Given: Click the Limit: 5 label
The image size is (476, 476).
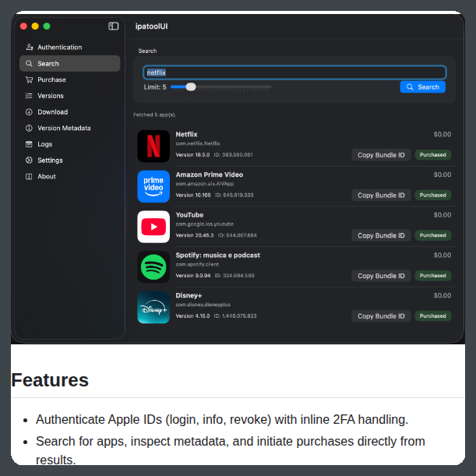Looking at the screenshot, I should pyautogui.click(x=155, y=87).
